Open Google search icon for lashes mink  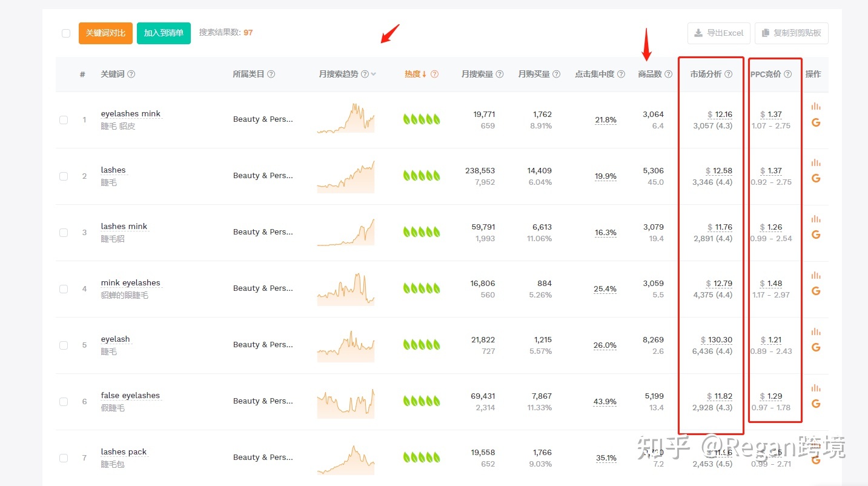816,235
